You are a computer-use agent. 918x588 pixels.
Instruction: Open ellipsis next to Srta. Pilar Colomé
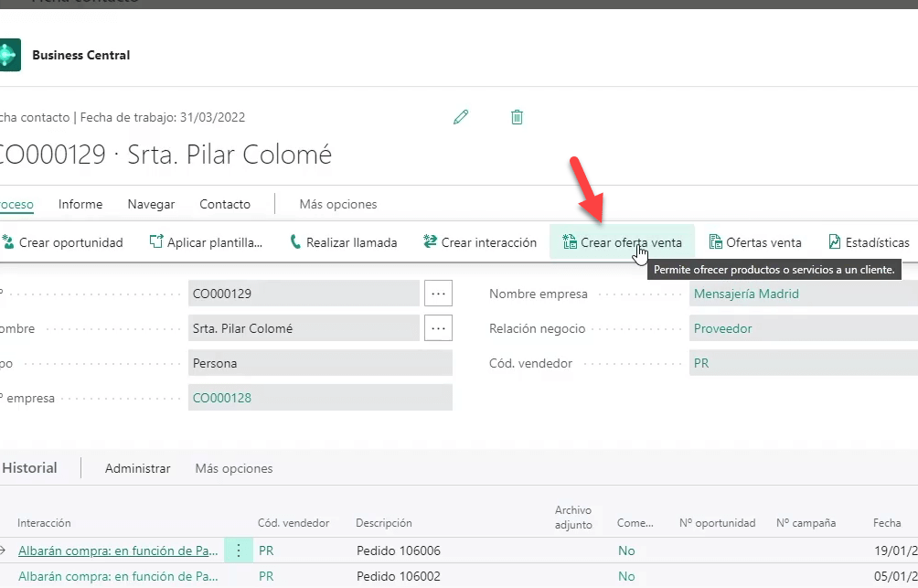pyautogui.click(x=438, y=328)
